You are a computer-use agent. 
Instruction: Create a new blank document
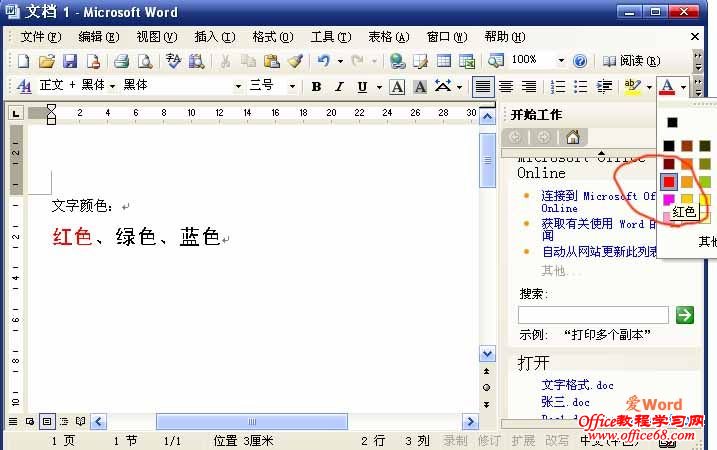(x=23, y=61)
